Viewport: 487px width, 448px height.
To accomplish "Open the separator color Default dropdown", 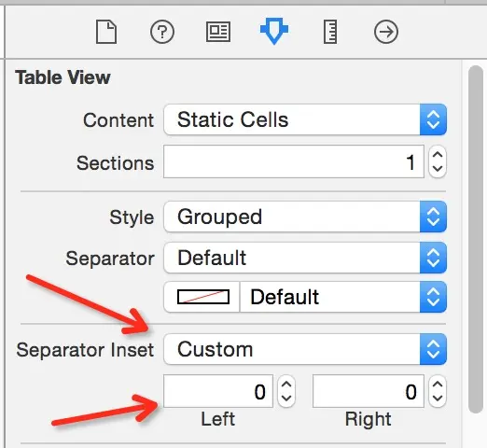I will pyautogui.click(x=343, y=297).
